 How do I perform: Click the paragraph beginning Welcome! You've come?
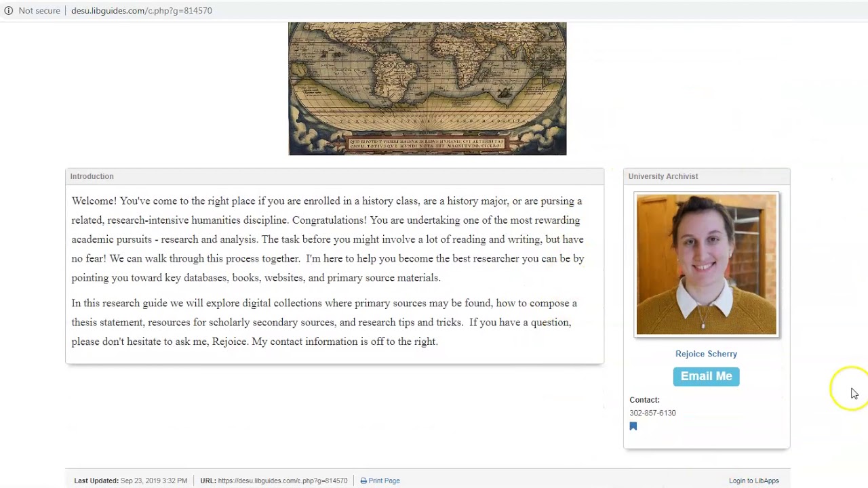click(x=328, y=239)
